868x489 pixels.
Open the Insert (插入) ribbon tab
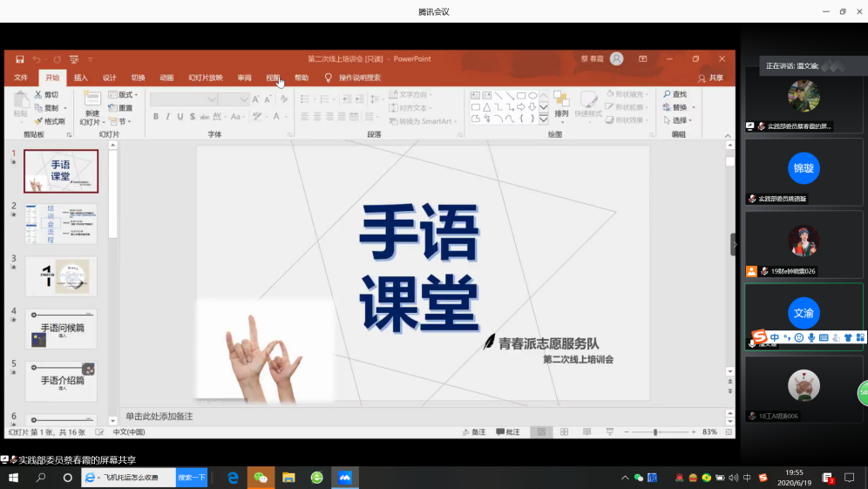pyautogui.click(x=81, y=78)
